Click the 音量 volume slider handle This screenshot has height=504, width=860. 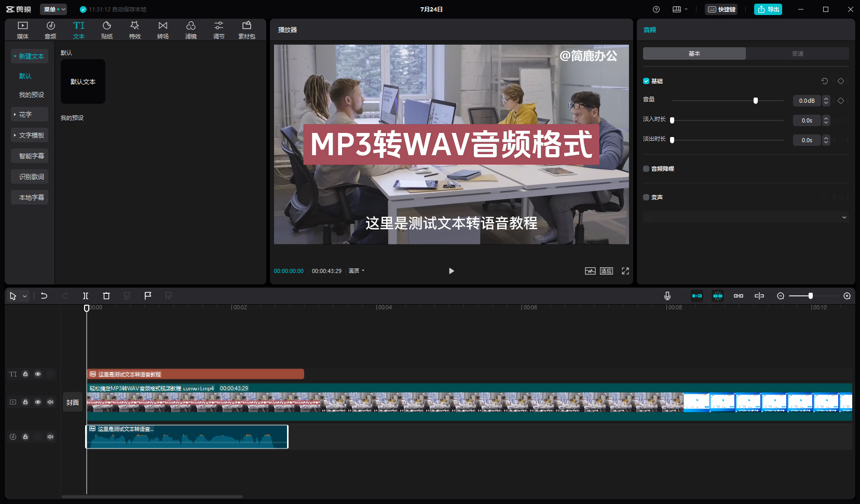(x=756, y=101)
